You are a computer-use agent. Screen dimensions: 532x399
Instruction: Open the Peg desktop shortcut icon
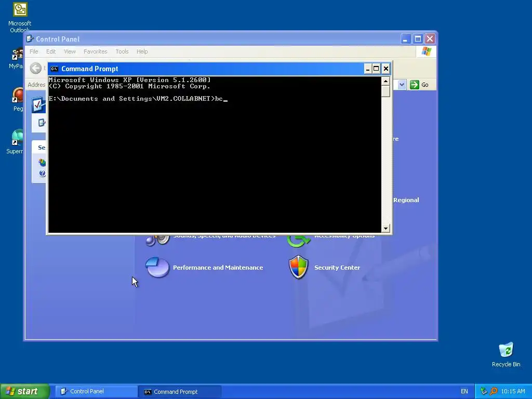(18, 95)
